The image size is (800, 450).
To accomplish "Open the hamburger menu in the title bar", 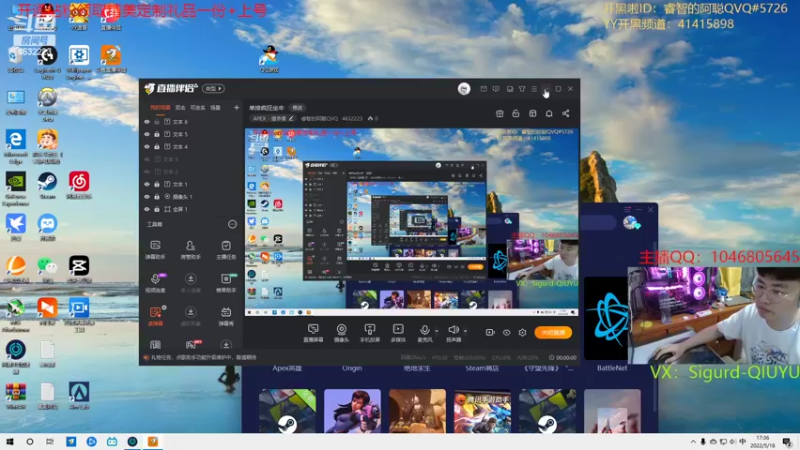I will tap(534, 89).
